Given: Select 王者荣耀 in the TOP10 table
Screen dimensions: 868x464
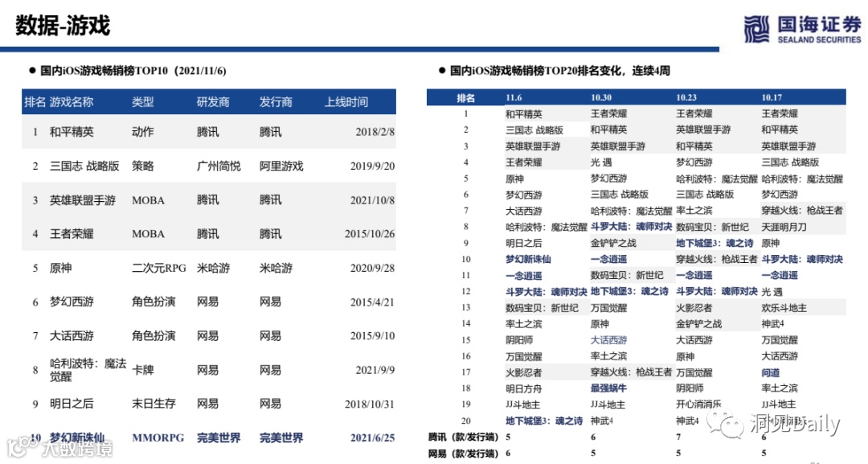Looking at the screenshot, I should pyautogui.click(x=72, y=234).
